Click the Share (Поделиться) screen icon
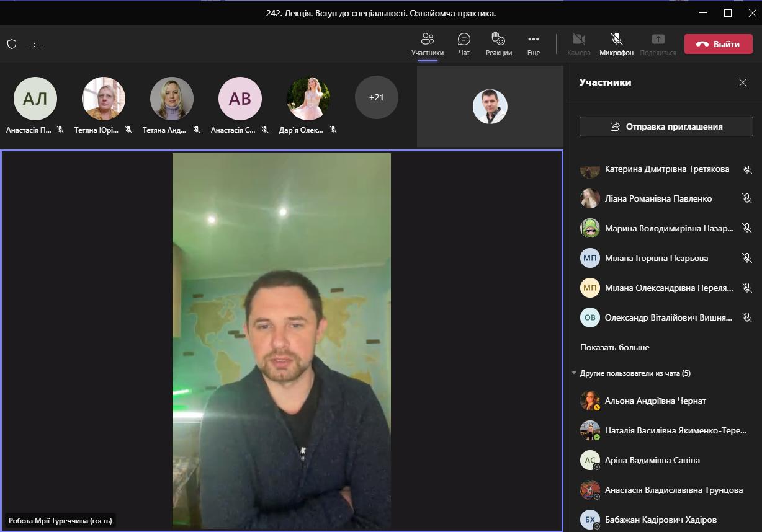The image size is (762, 532). (658, 40)
